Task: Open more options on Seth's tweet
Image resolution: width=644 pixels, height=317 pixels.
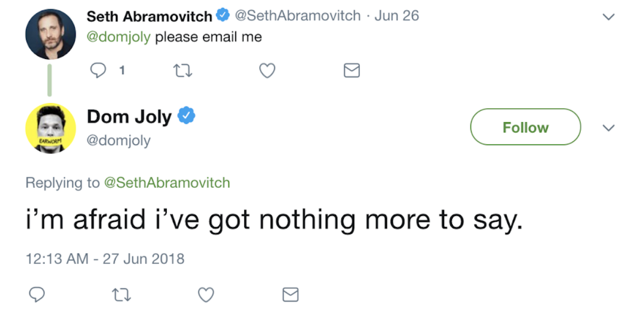Action: [608, 17]
